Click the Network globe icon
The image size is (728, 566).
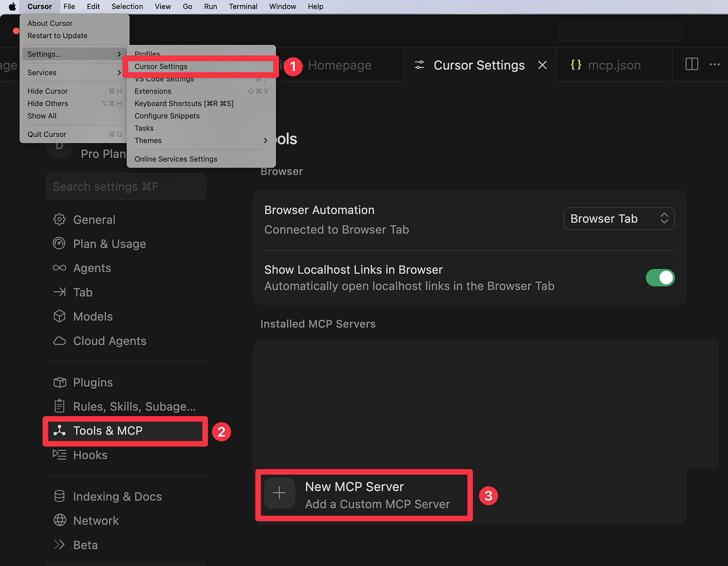click(x=59, y=520)
